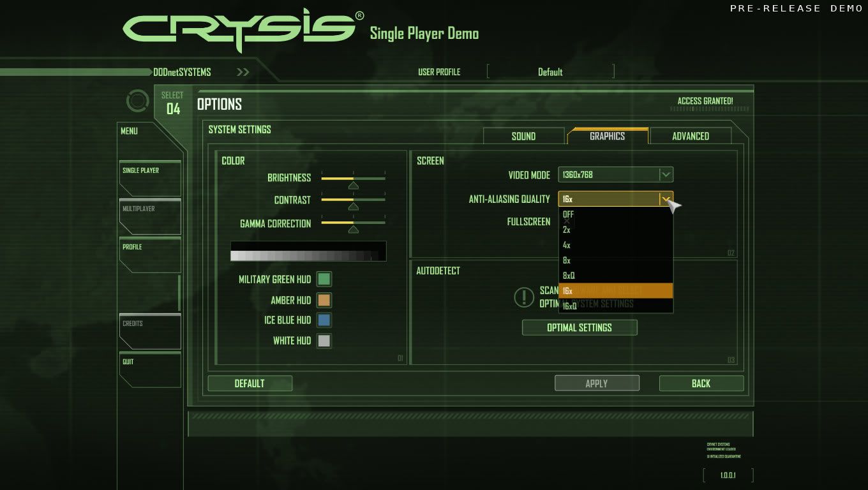Click the circular ring icon beside SELECT 04
Screen dimensions: 868x490
point(137,101)
